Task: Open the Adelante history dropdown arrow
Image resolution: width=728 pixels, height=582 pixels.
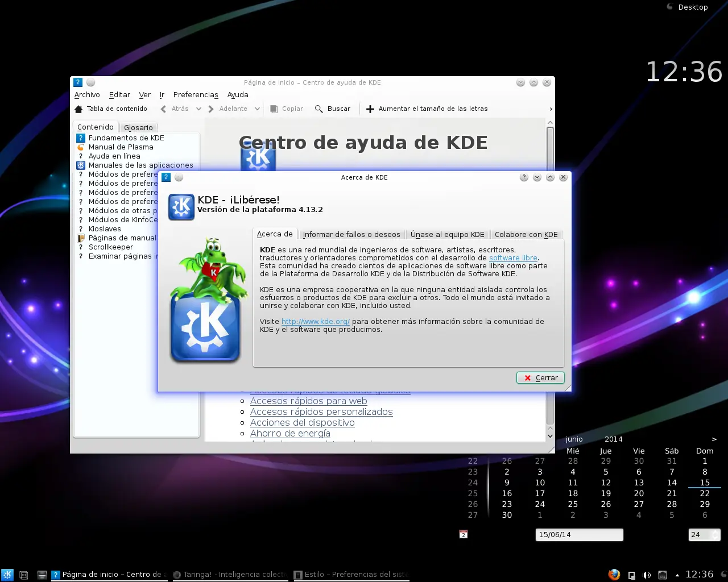Action: click(x=257, y=109)
